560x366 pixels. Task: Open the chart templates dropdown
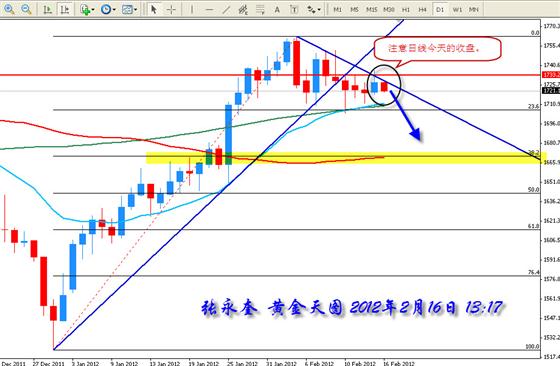[x=129, y=10]
